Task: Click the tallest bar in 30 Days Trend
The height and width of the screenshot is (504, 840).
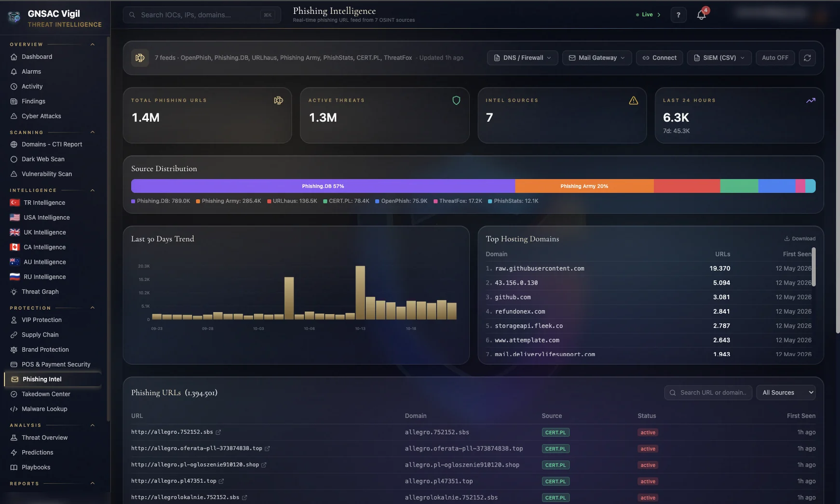Action: 360,292
